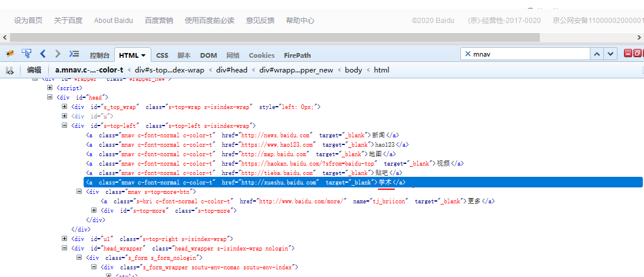Collapse the div id="s-top-left" node
Screen dimensions: 644x277
(x=65, y=126)
